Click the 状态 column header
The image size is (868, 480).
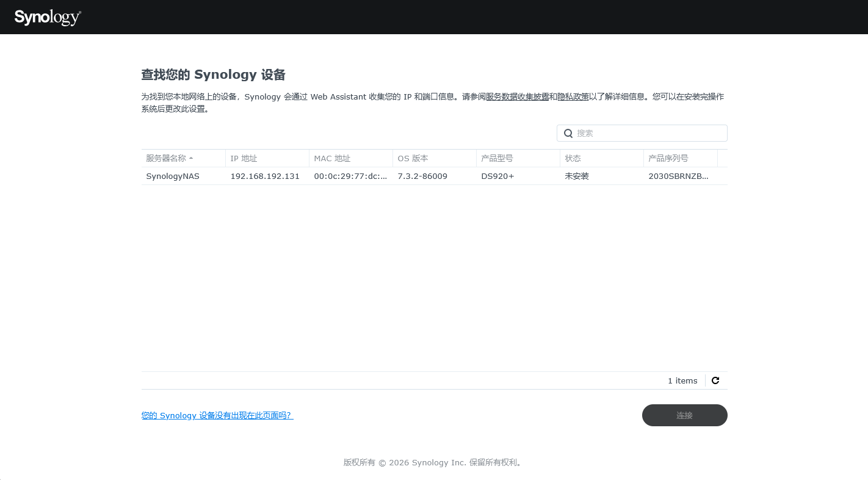click(x=602, y=158)
